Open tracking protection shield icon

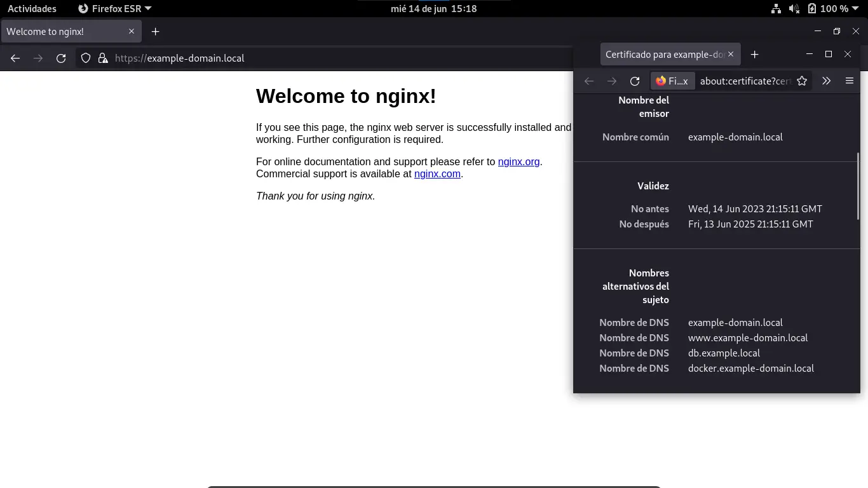[86, 58]
